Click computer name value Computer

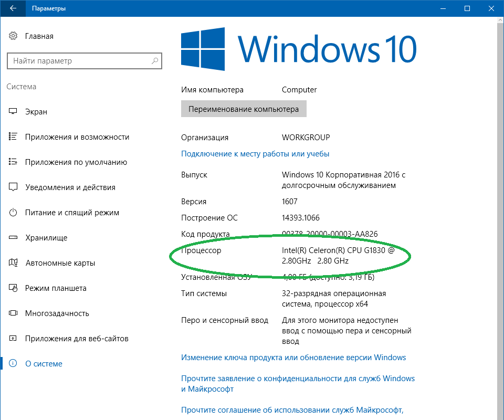coord(299,90)
